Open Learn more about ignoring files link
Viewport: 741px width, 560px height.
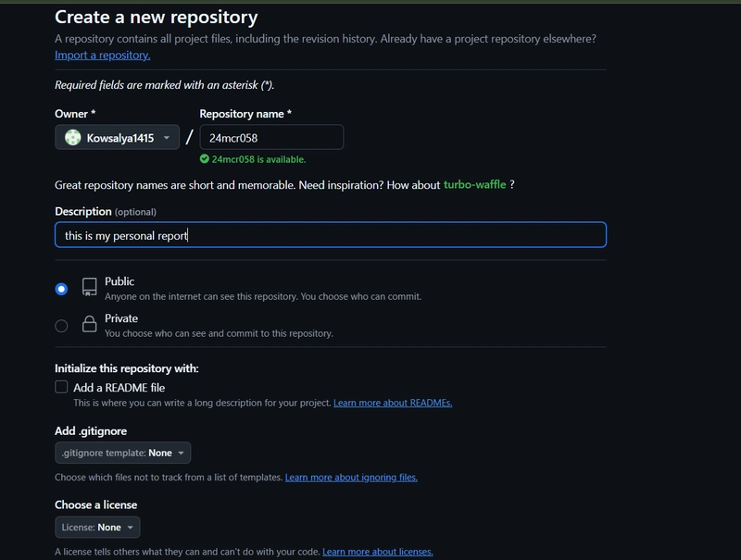(351, 478)
